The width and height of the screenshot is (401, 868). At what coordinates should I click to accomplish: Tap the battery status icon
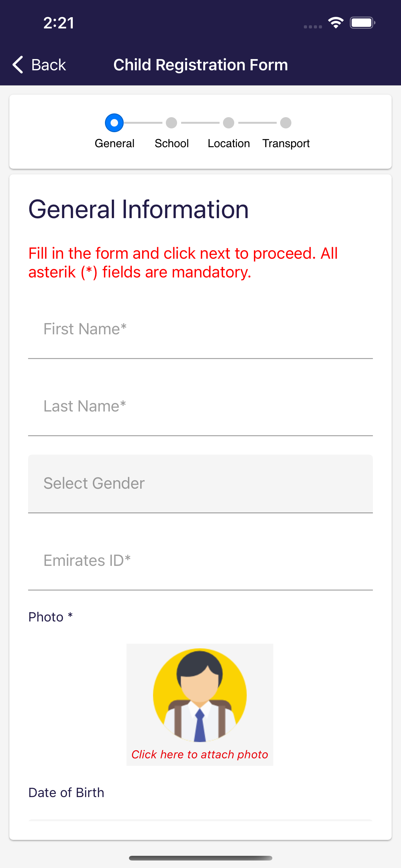tap(362, 23)
